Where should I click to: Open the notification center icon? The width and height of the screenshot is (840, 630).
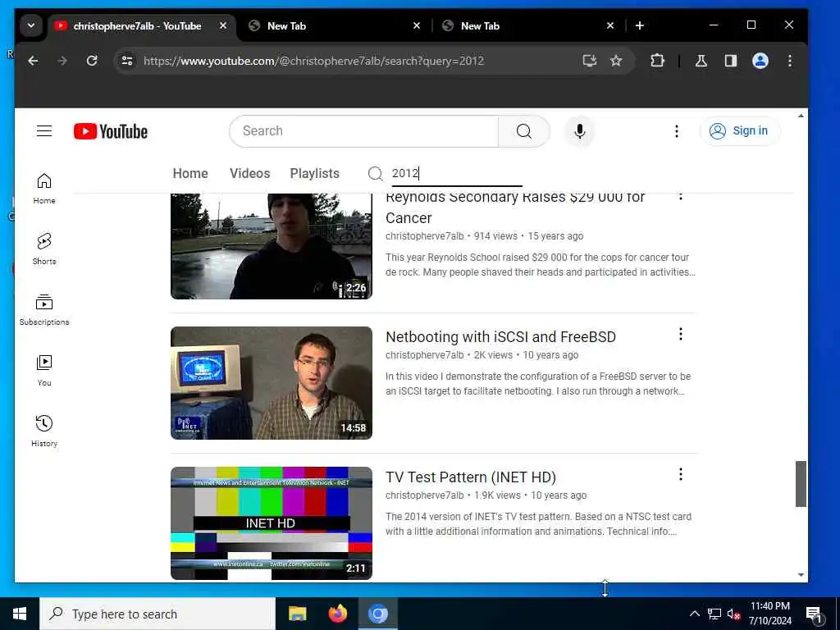coord(813,614)
